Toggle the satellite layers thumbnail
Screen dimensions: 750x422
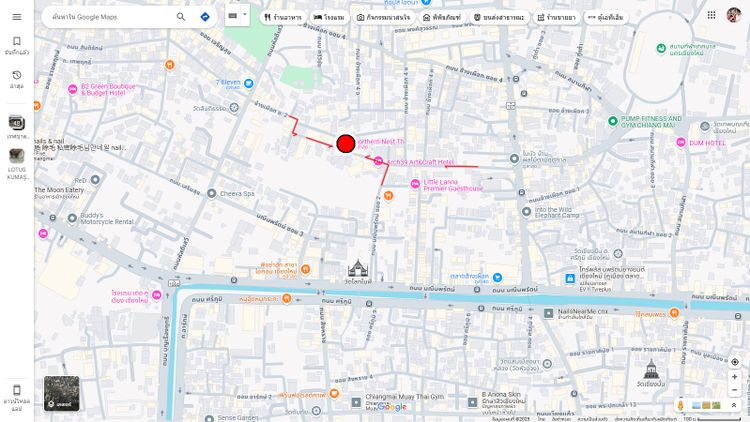[x=62, y=393]
